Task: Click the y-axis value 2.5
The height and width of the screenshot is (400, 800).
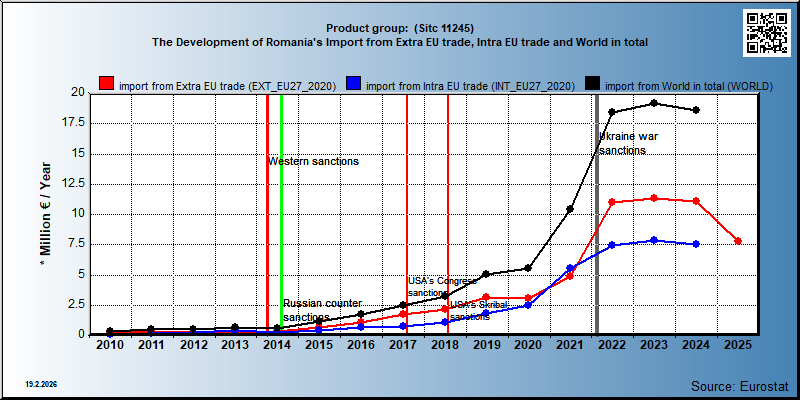Action: [77, 305]
